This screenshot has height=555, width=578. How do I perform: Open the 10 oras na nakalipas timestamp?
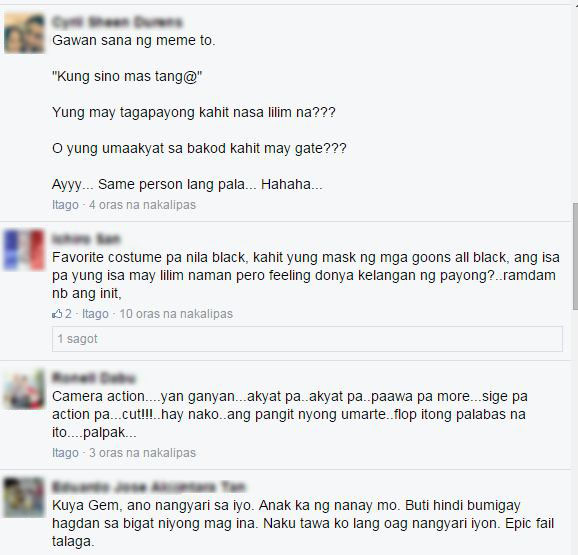(176, 314)
